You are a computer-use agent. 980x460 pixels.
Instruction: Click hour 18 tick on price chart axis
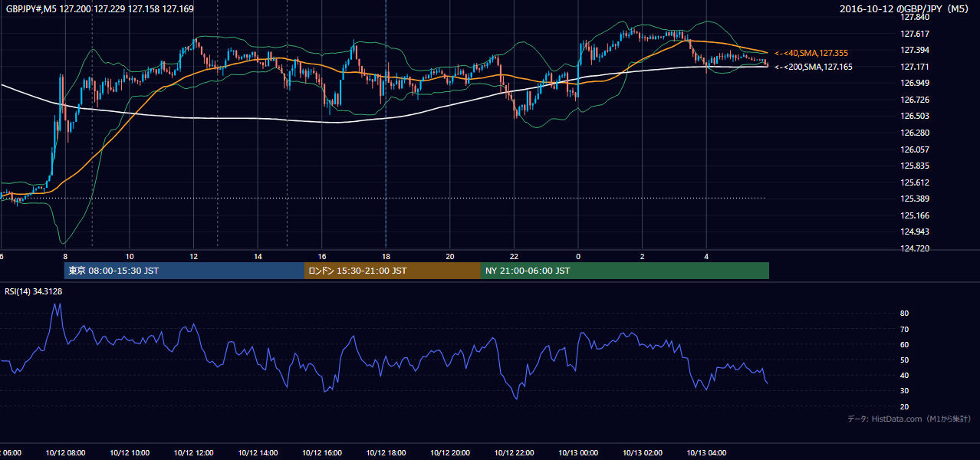click(386, 256)
